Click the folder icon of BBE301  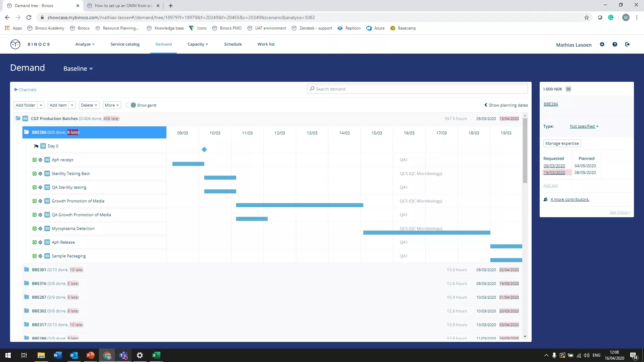click(26, 269)
